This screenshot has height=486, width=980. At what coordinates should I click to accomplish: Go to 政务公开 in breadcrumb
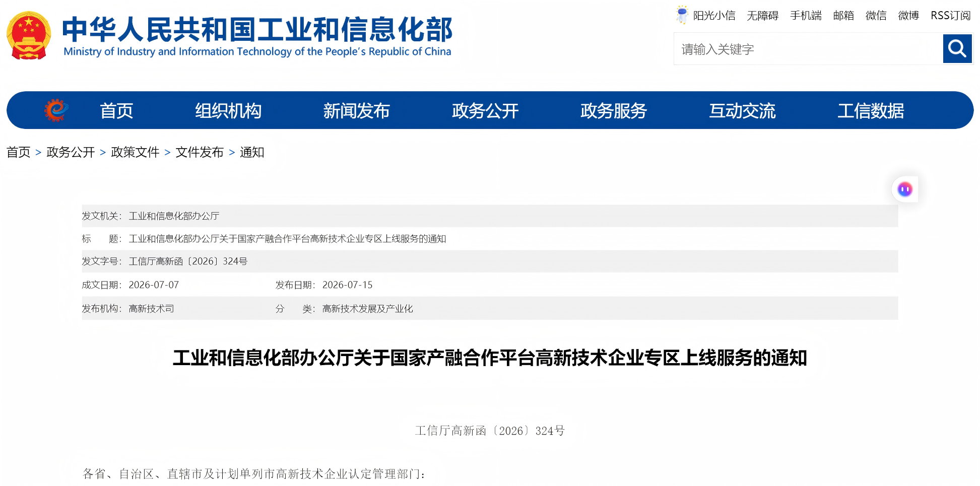71,152
